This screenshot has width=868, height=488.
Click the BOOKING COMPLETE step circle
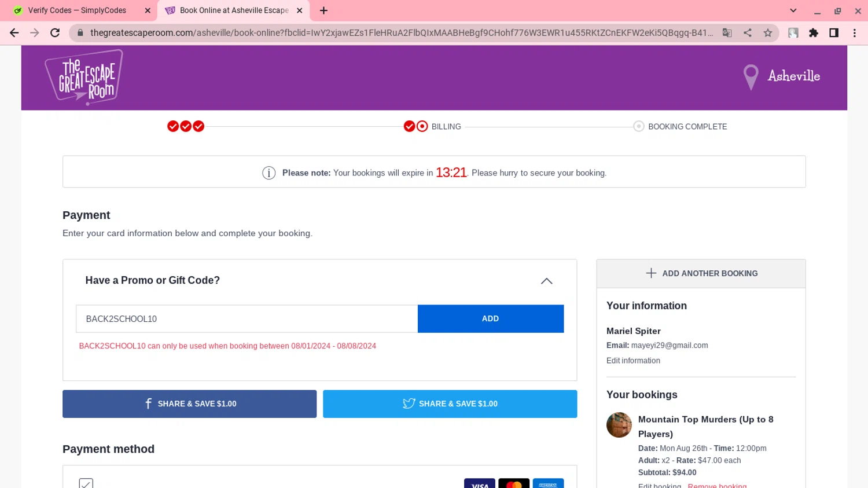pos(638,126)
